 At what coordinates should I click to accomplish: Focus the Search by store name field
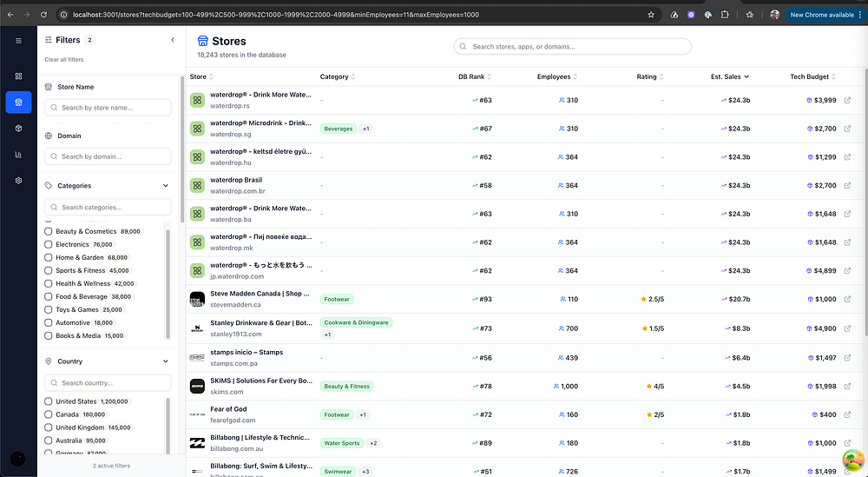pos(108,108)
